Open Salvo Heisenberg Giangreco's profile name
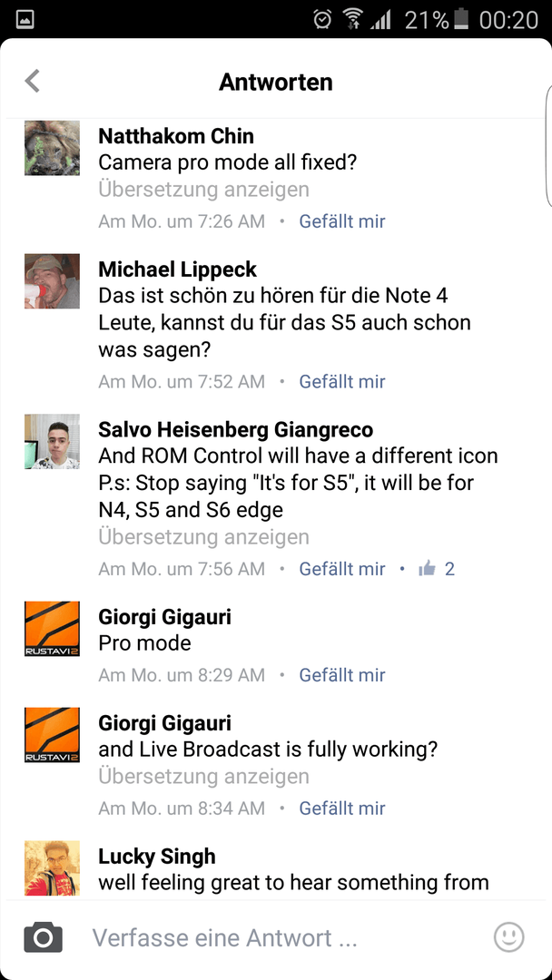 click(236, 430)
